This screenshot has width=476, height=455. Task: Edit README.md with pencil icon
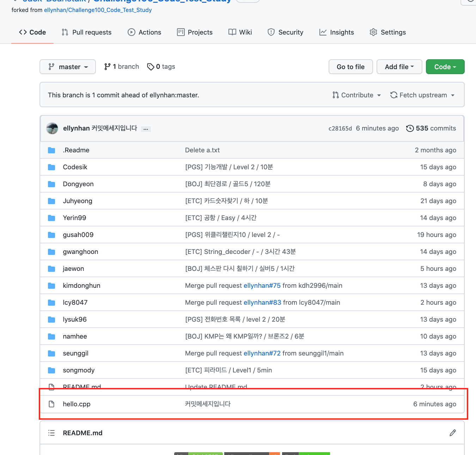[x=453, y=433]
